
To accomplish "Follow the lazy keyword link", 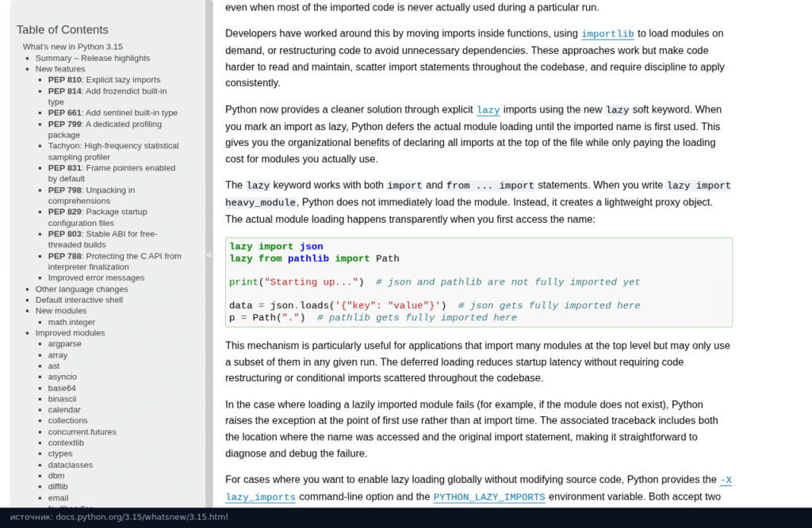I will [488, 109].
